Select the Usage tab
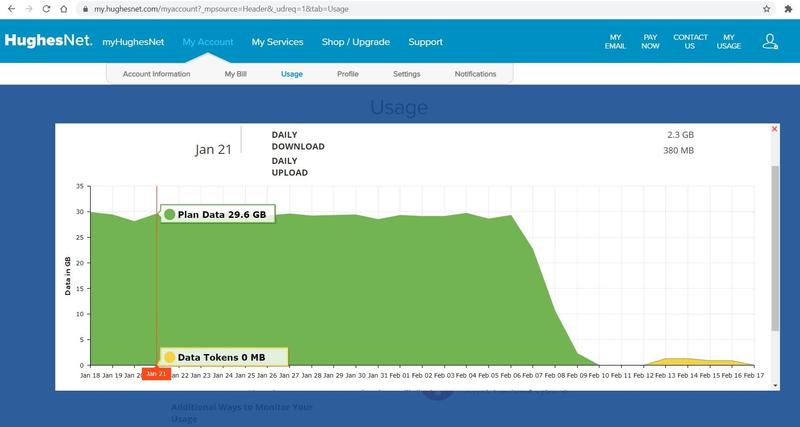Screen dimensions: 800x427 [x=292, y=74]
